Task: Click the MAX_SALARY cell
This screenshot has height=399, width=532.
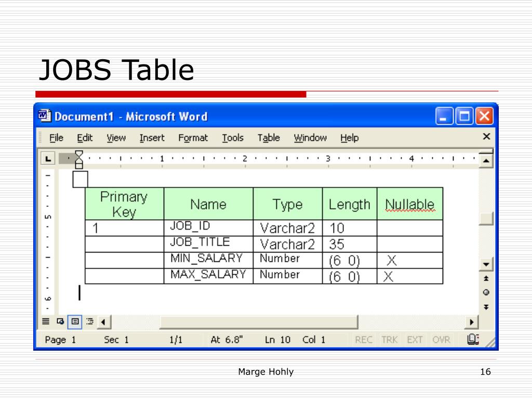Action: (x=208, y=276)
